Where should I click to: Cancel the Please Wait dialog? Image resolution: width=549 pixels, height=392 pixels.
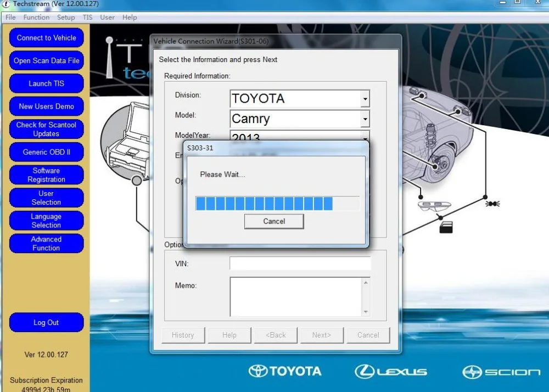[274, 222]
